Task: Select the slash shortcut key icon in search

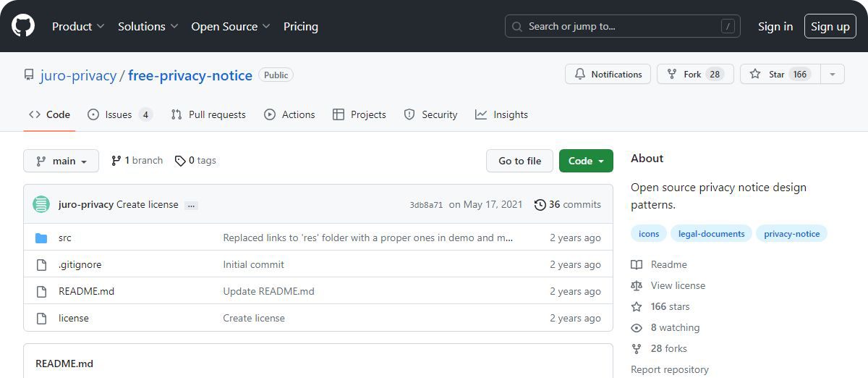Action: click(728, 26)
